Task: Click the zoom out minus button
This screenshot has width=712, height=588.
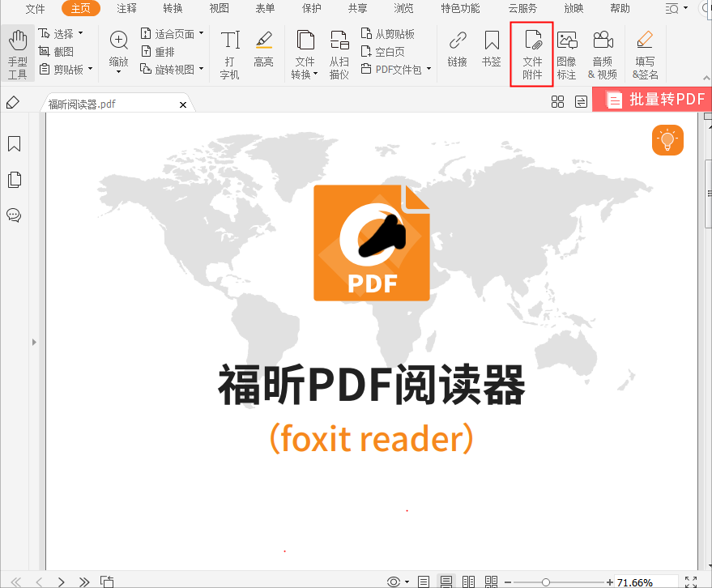Action: (x=508, y=582)
